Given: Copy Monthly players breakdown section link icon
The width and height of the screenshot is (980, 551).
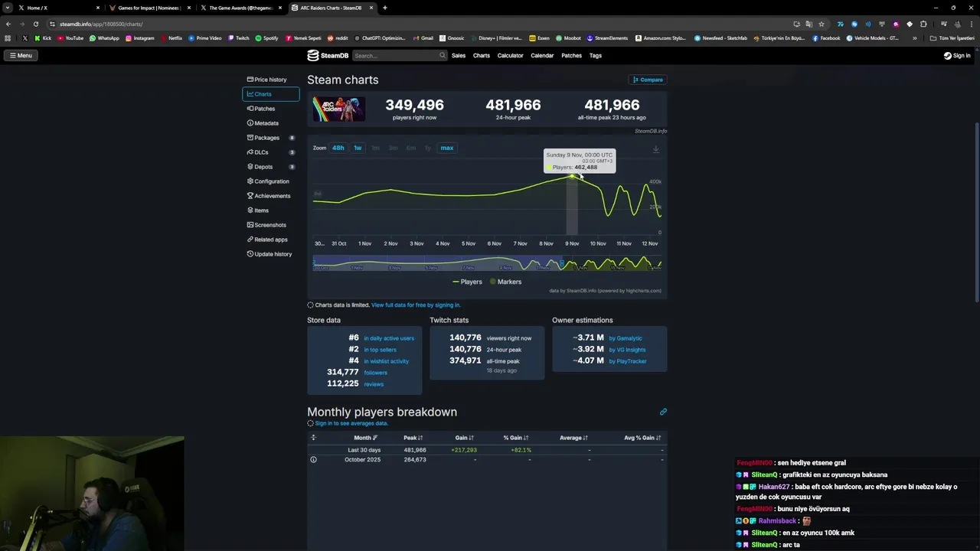Looking at the screenshot, I should pyautogui.click(x=663, y=412).
